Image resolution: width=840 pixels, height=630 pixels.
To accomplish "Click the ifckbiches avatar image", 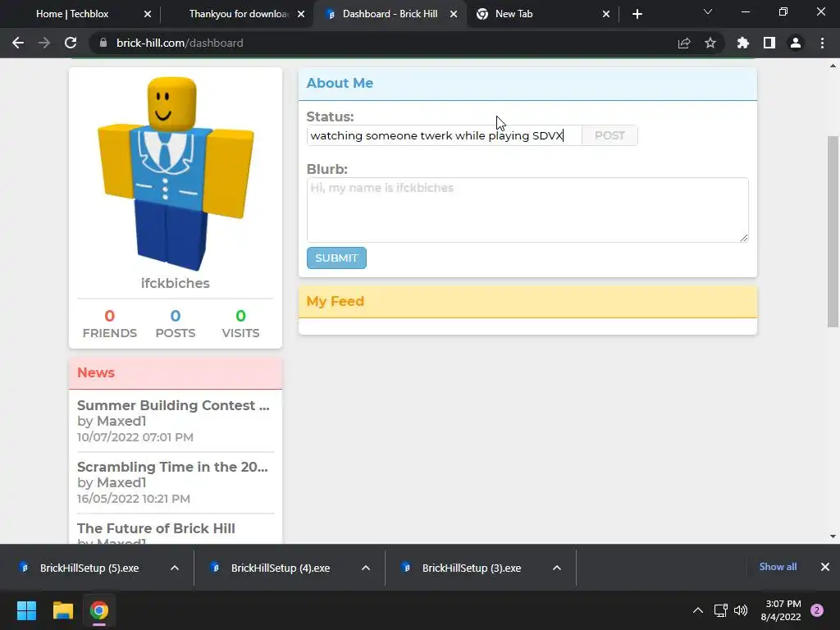I will (176, 173).
